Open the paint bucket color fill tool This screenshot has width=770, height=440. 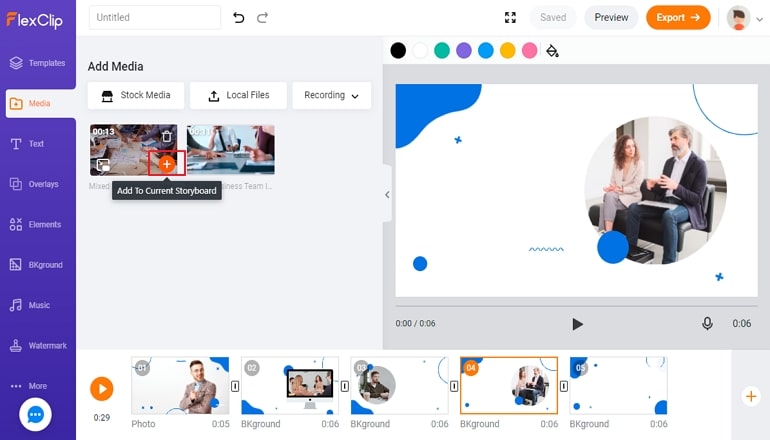tap(552, 51)
